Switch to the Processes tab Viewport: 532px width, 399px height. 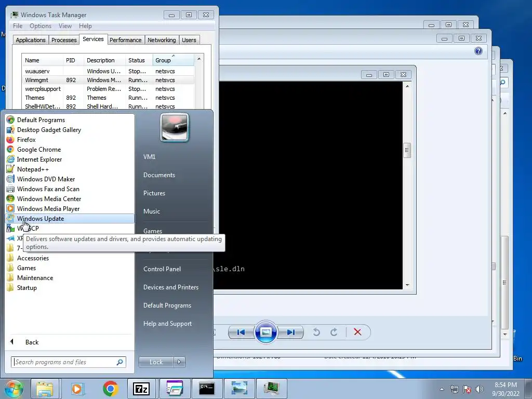(x=64, y=40)
